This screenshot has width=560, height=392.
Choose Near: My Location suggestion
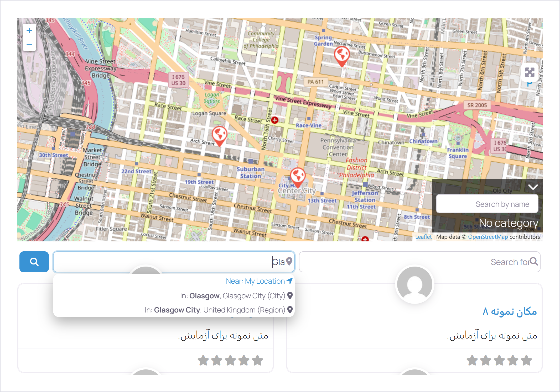259,281
